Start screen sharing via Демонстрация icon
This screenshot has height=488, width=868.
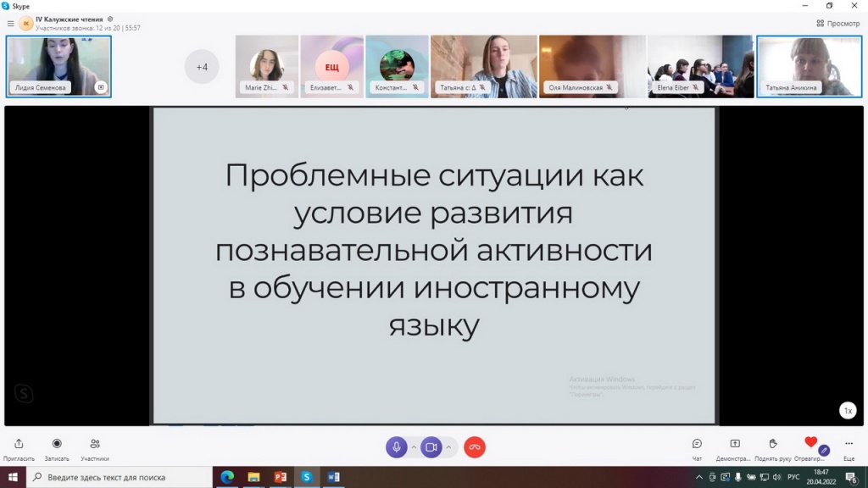coord(734,444)
